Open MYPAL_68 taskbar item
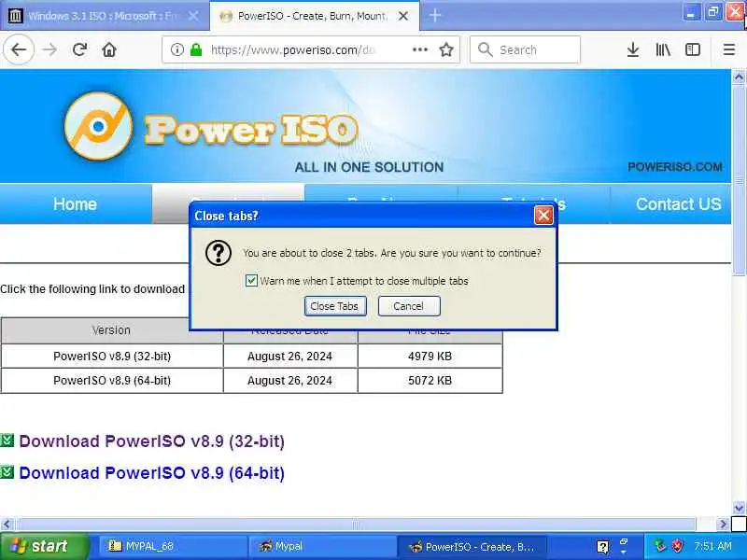747x560 pixels. 173,546
